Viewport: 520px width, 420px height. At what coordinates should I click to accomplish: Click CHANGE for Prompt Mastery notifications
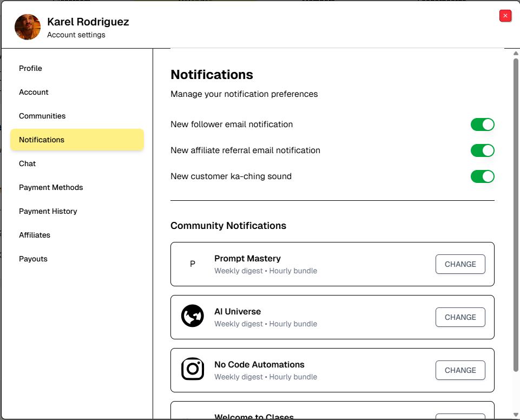coord(460,264)
